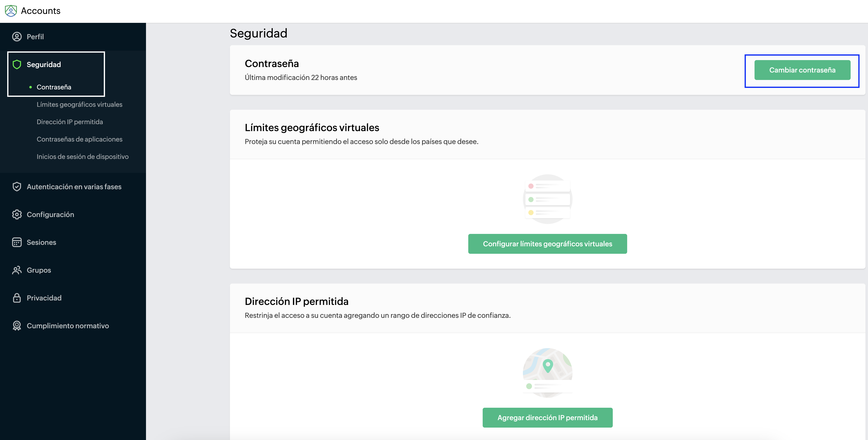Click the Privacidad padlock icon
Screen dimensions: 868x440
coord(17,298)
